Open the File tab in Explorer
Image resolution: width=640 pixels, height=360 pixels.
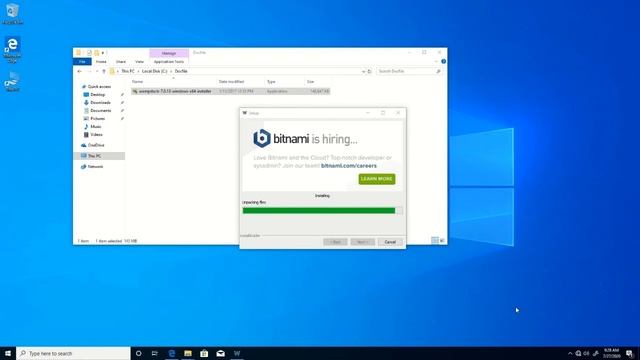coord(82,62)
